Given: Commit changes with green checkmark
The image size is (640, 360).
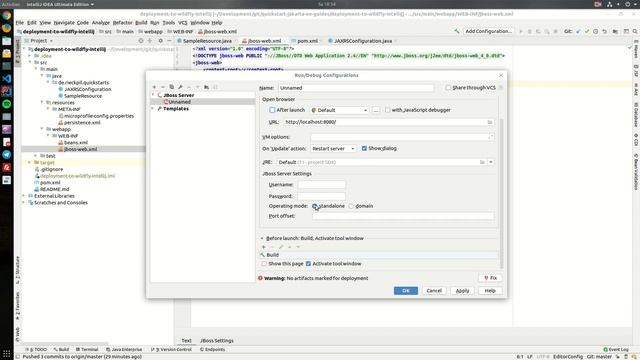Looking at the screenshot, I should click(587, 31).
